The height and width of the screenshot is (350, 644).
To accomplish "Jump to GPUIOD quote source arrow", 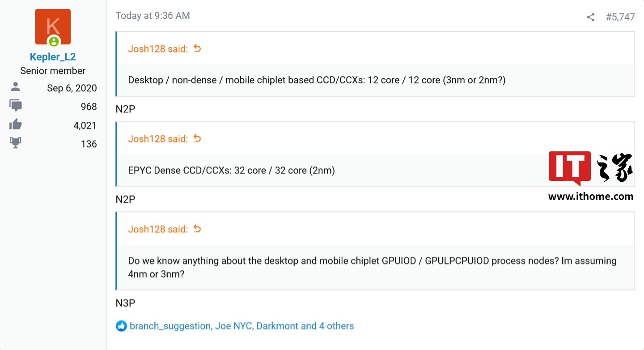I will pyautogui.click(x=197, y=229).
